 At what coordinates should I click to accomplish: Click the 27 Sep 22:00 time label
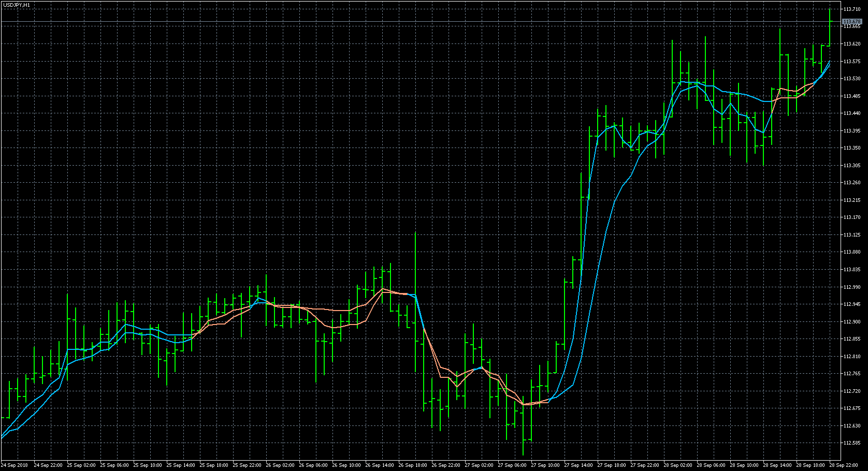point(645,465)
